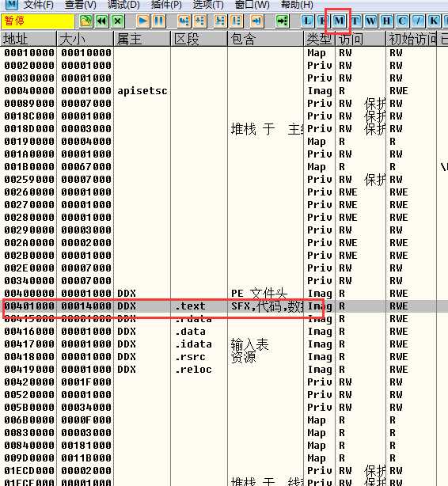This screenshot has height=486, width=448.
Task: Sort by the 大小 column header
Action: click(85, 39)
